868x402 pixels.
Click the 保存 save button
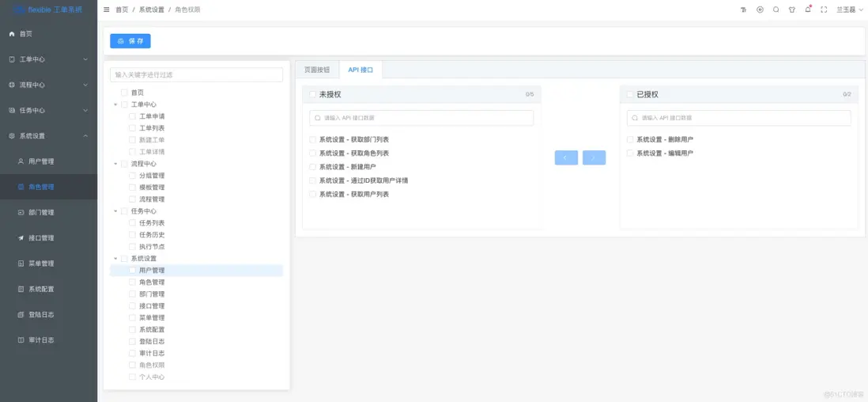click(x=130, y=41)
